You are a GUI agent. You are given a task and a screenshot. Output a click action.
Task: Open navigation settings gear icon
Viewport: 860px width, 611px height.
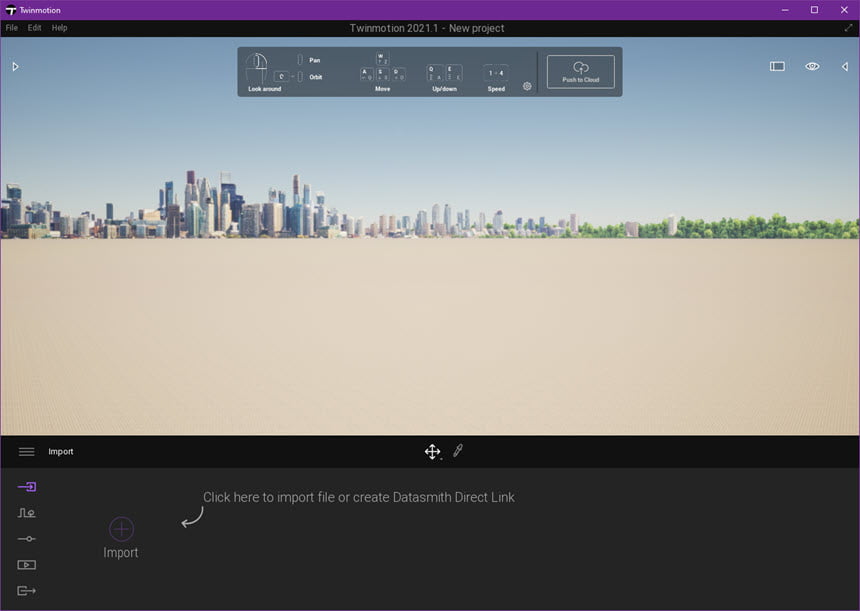pyautogui.click(x=527, y=86)
